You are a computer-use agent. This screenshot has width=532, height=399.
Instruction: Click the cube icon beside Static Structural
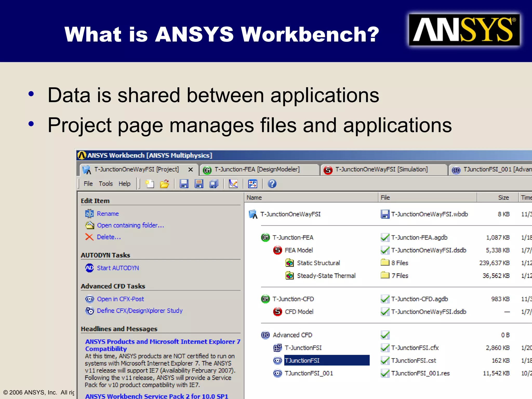coord(290,263)
